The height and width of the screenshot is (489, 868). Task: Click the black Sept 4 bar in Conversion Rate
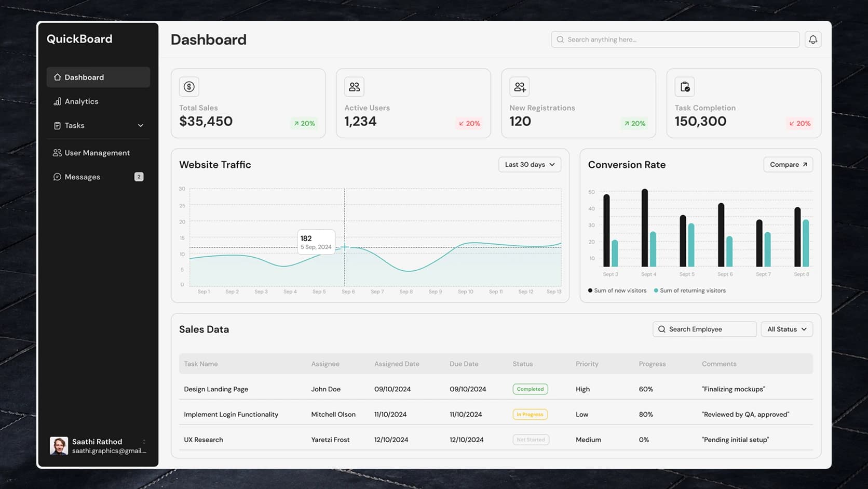(645, 228)
